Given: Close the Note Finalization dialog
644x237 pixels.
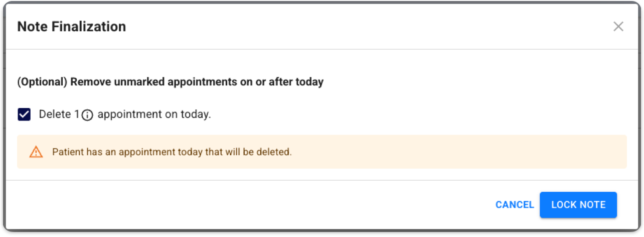Looking at the screenshot, I should [618, 27].
